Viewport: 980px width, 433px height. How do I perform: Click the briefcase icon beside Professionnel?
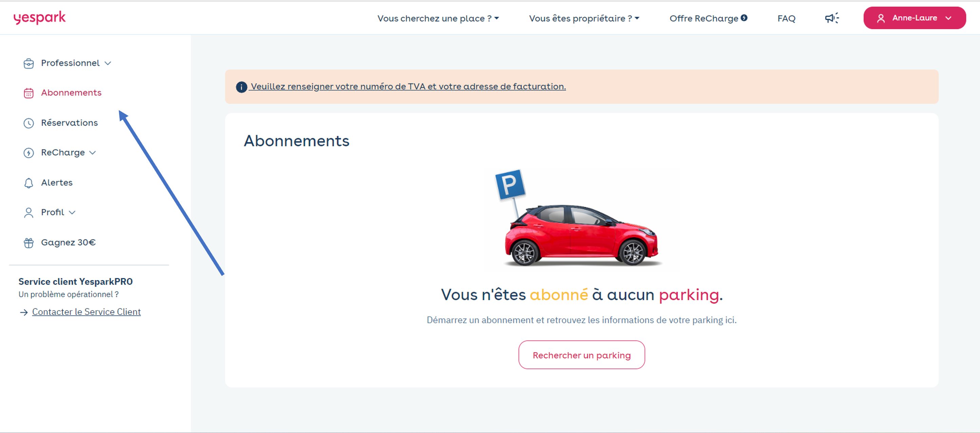click(28, 63)
